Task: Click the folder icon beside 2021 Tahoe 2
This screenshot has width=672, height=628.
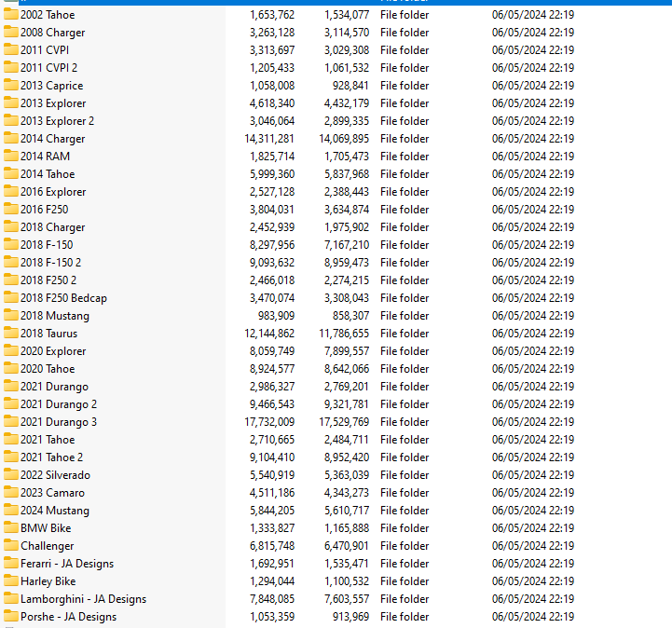Action: [10, 457]
